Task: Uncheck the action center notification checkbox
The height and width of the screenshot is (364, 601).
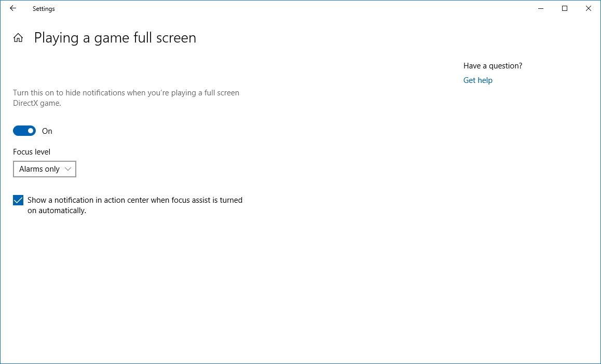Action: point(18,200)
